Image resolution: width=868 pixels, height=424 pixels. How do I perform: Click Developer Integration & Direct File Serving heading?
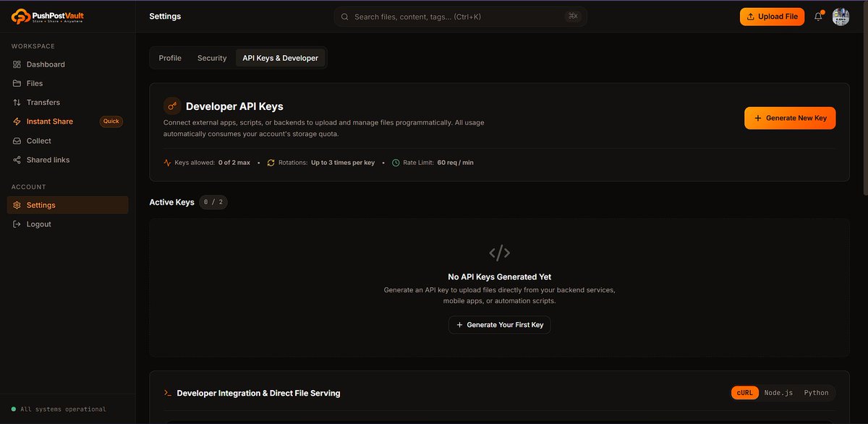(x=258, y=393)
